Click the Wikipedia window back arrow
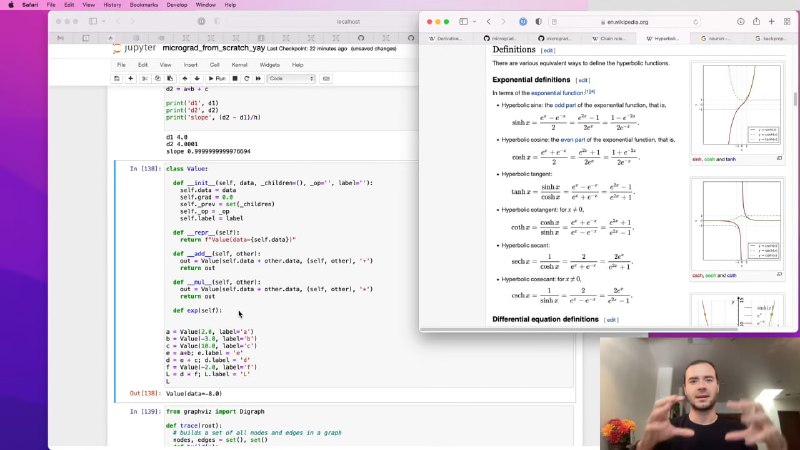This screenshot has width=800, height=450. click(489, 21)
